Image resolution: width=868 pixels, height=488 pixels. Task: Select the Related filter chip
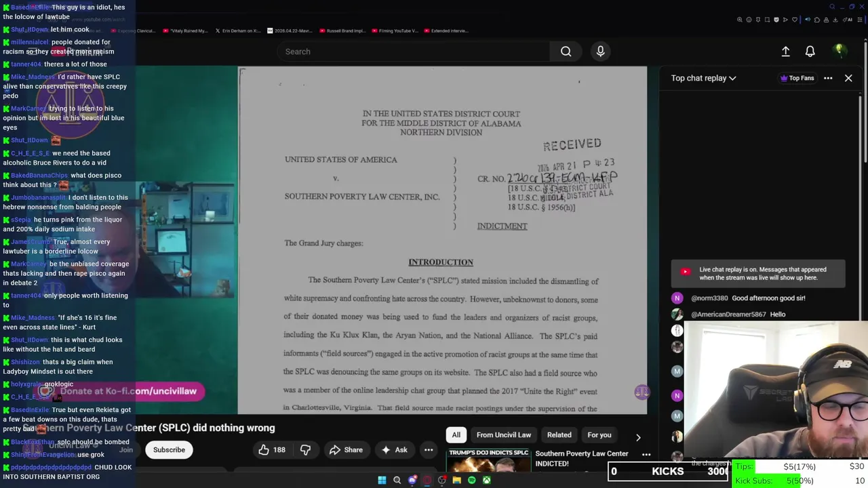559,435
